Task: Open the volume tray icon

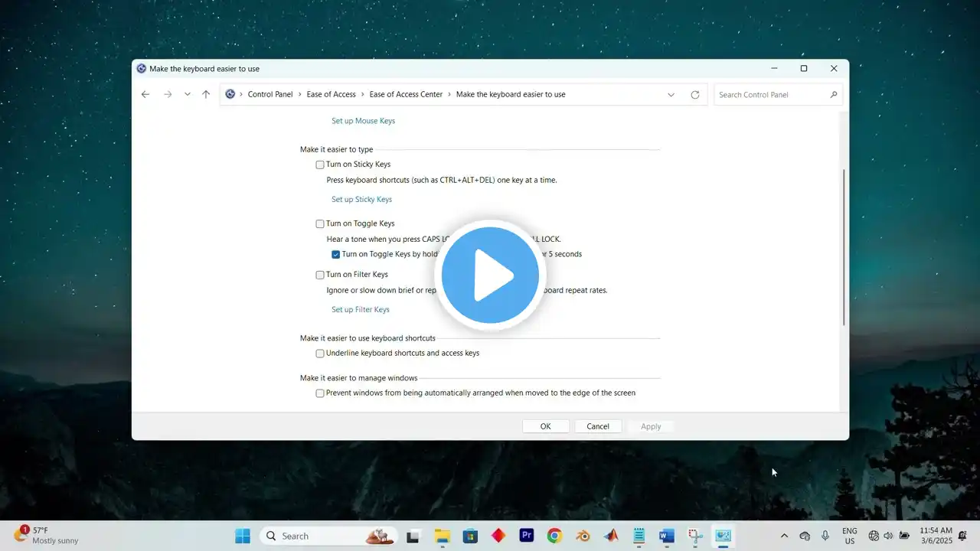Action: [x=888, y=536]
